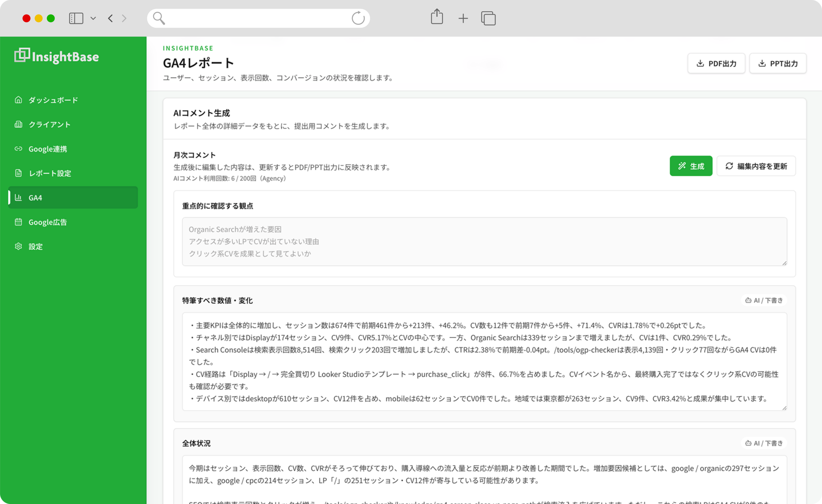Go forward with the browser forward arrow
Screen dimensions: 822x504
[x=124, y=18]
